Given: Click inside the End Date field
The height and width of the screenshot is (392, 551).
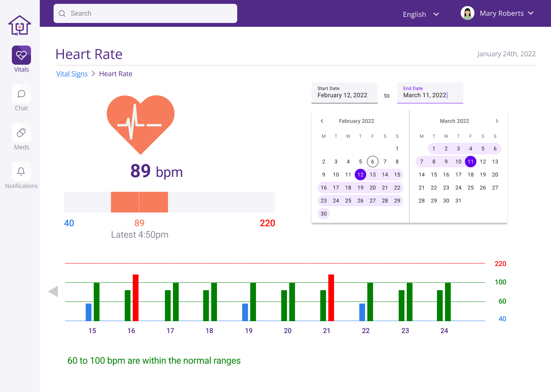Looking at the screenshot, I should tap(430, 95).
